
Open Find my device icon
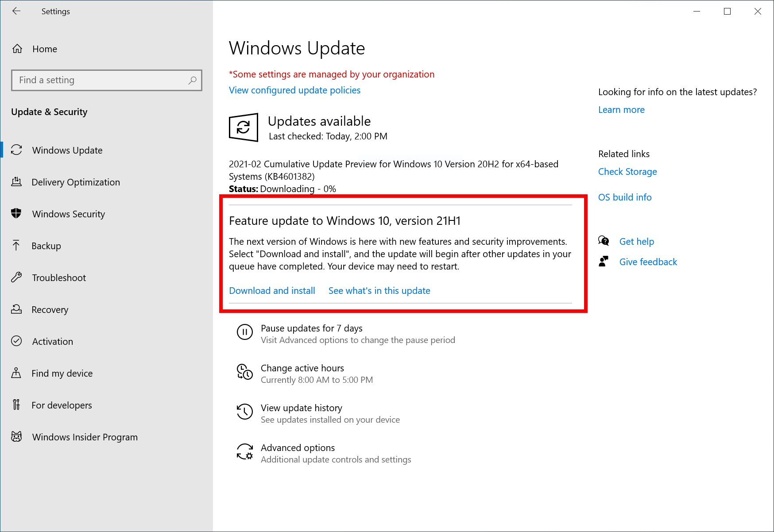pos(16,373)
